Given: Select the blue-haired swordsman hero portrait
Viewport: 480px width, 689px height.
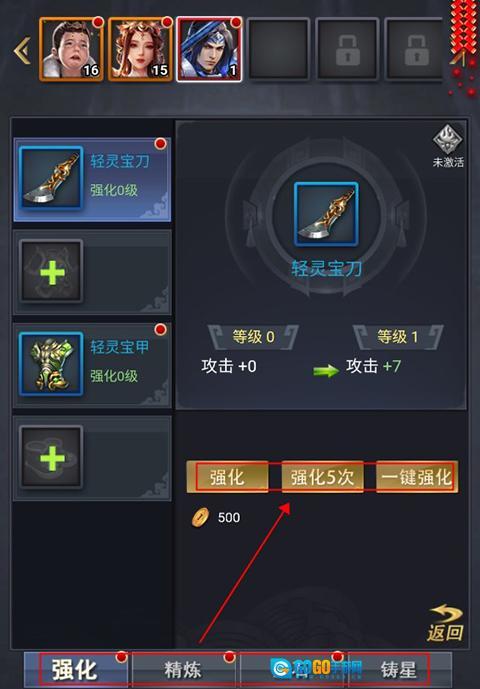Looking at the screenshot, I should point(209,49).
